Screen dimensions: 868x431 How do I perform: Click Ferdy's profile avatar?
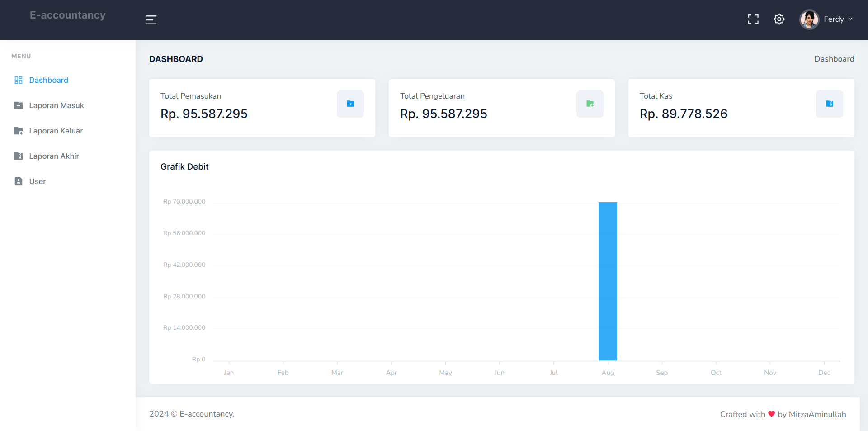(x=809, y=19)
